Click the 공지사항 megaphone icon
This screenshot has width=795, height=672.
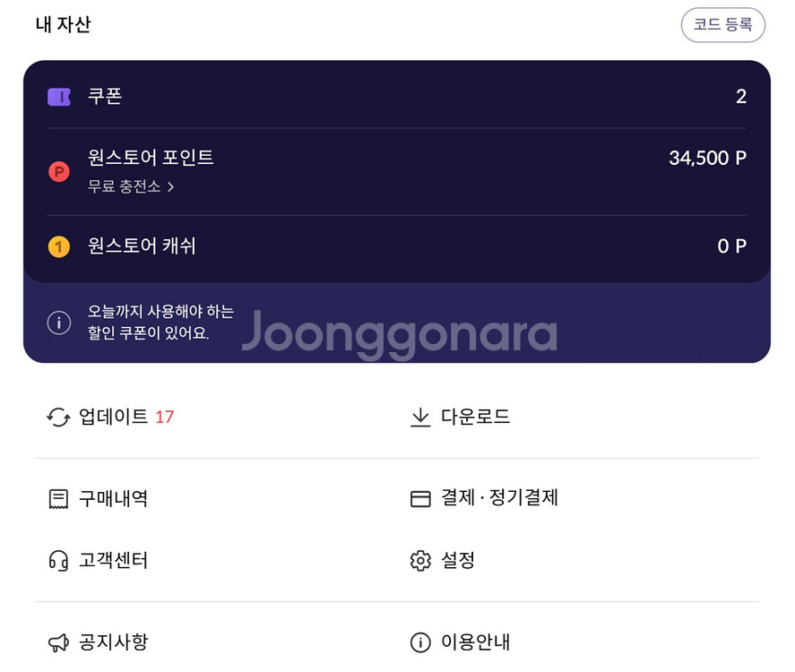point(56,642)
